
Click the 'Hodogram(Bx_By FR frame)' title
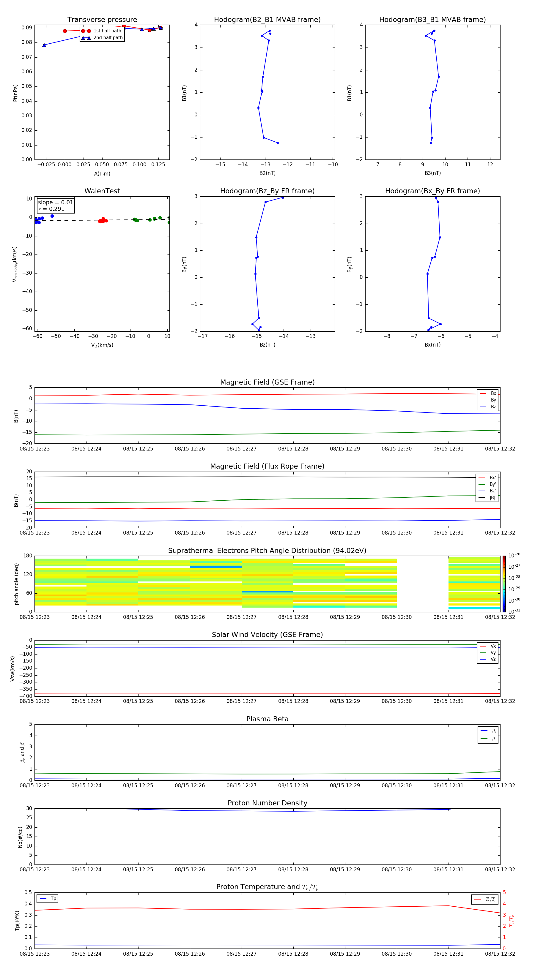pyautogui.click(x=432, y=191)
